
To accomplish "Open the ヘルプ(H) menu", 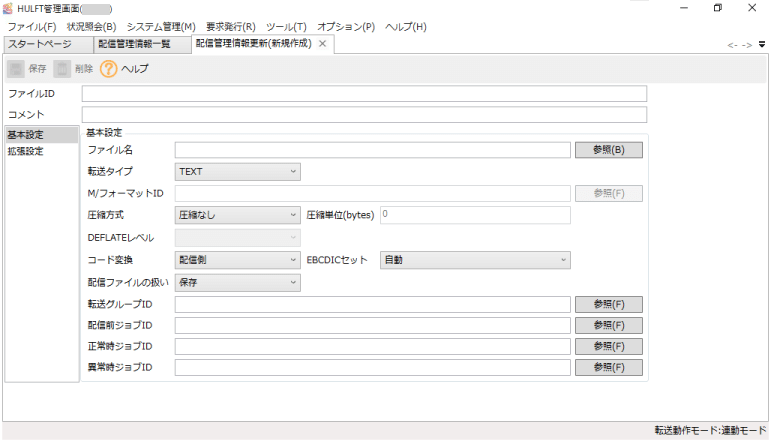I will point(406,27).
